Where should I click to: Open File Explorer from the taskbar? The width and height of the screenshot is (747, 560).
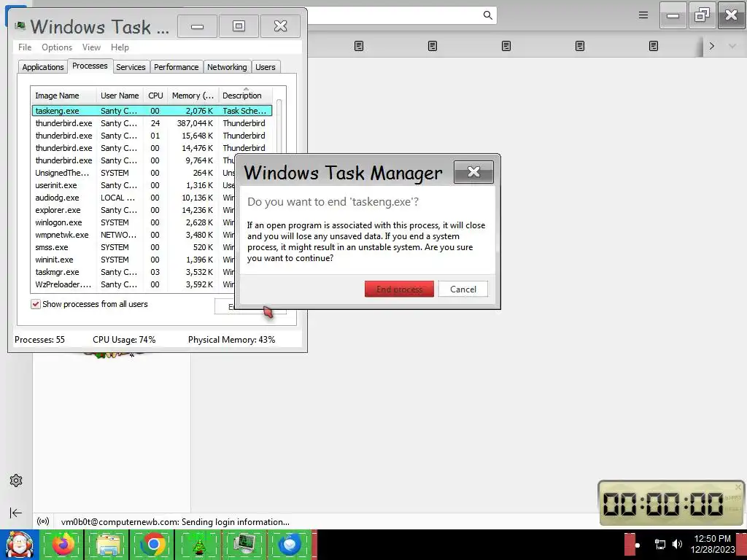tap(108, 545)
